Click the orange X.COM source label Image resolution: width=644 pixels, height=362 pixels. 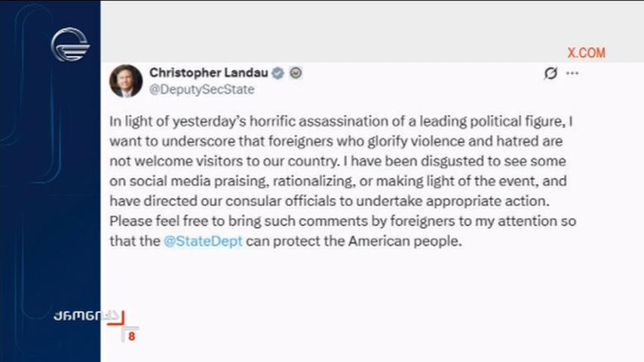pos(587,53)
